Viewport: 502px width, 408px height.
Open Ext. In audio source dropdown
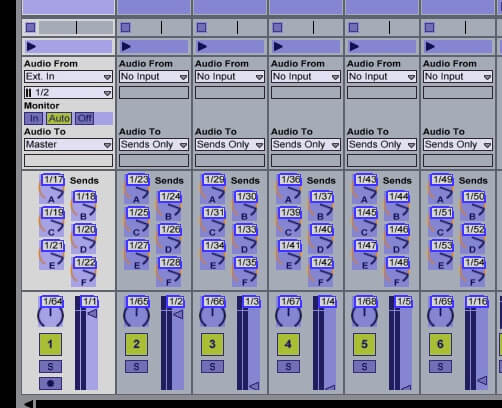[68, 77]
